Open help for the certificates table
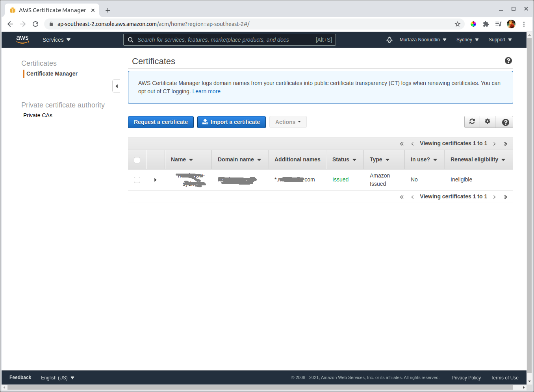534x392 pixels. coord(504,122)
